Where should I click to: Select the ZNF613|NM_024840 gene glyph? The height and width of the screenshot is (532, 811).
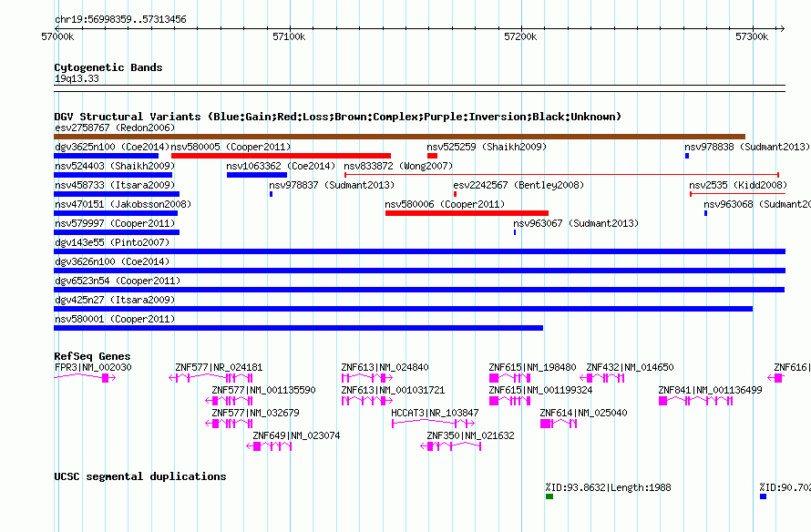point(367,378)
